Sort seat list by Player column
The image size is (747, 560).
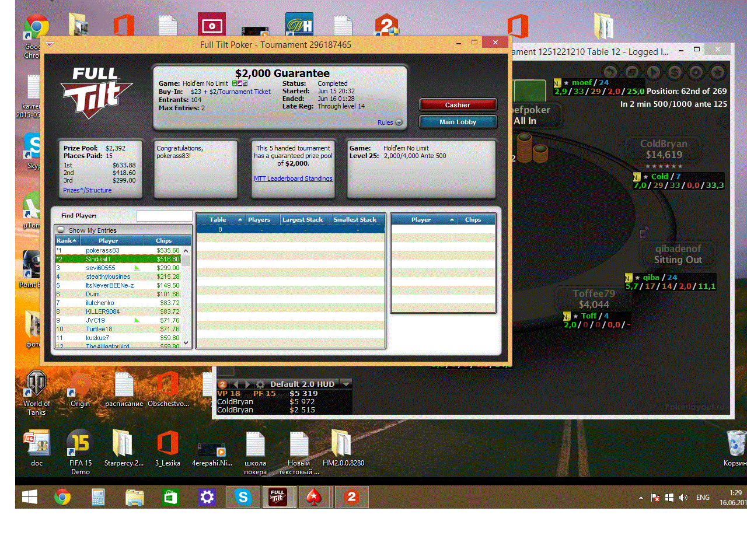pos(424,219)
